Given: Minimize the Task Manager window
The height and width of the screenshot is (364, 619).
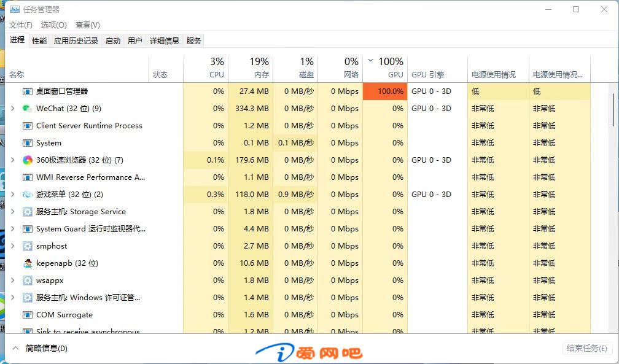Looking at the screenshot, I should [x=548, y=9].
